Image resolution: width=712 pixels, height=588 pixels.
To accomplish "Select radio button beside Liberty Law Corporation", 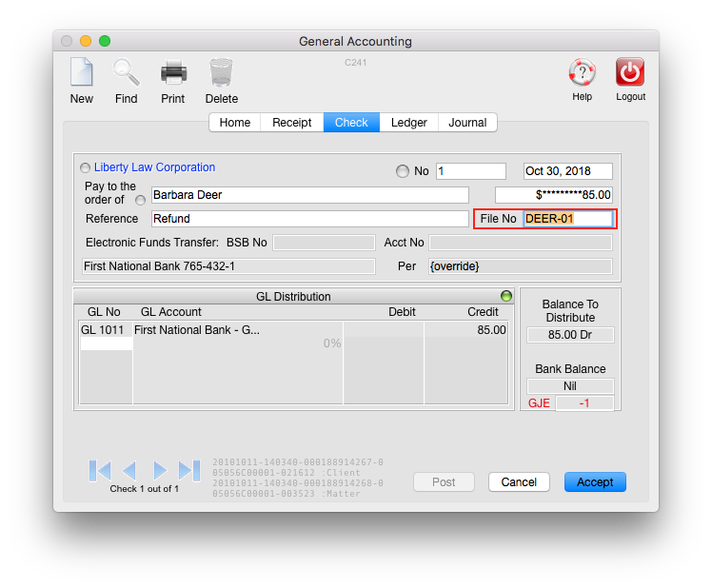I will click(86, 168).
